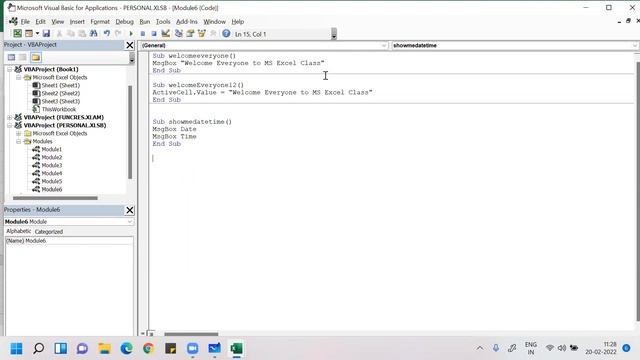Click the Insert UserForm toolbar icon
The height and width of the screenshot is (360, 640).
[29, 34]
